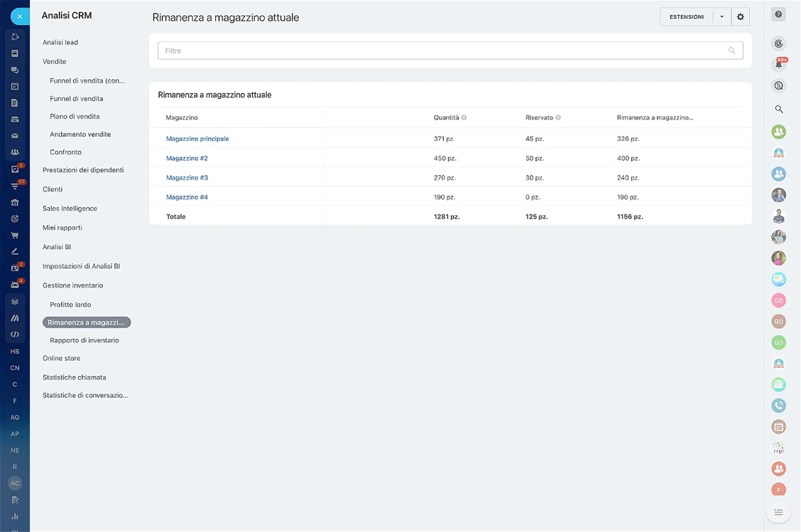Open Analisi lead from left menu
801x532 pixels.
point(60,42)
